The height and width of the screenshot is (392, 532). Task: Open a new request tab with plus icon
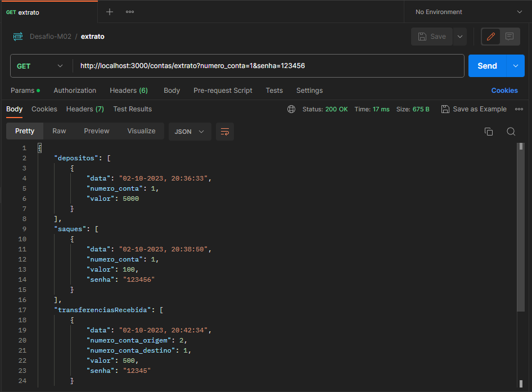109,12
